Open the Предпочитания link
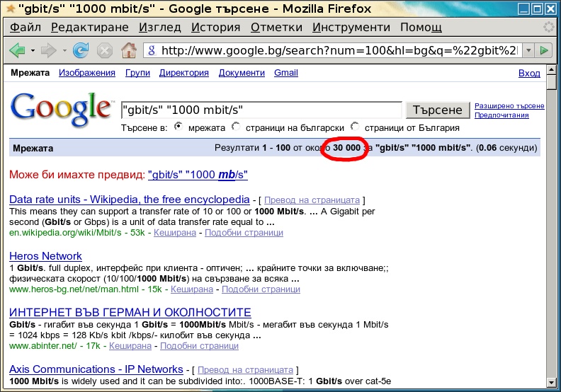This screenshot has width=561, height=392. (501, 115)
